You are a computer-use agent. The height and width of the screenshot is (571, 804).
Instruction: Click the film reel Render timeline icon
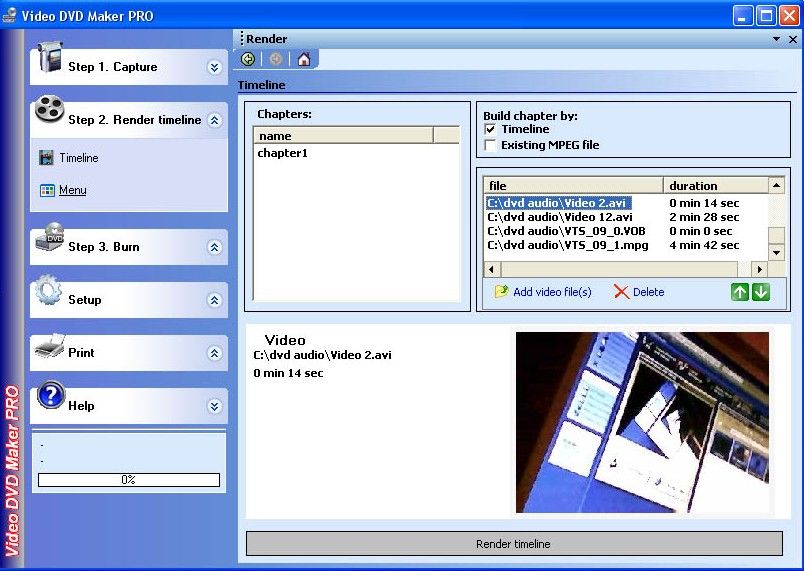[x=50, y=110]
